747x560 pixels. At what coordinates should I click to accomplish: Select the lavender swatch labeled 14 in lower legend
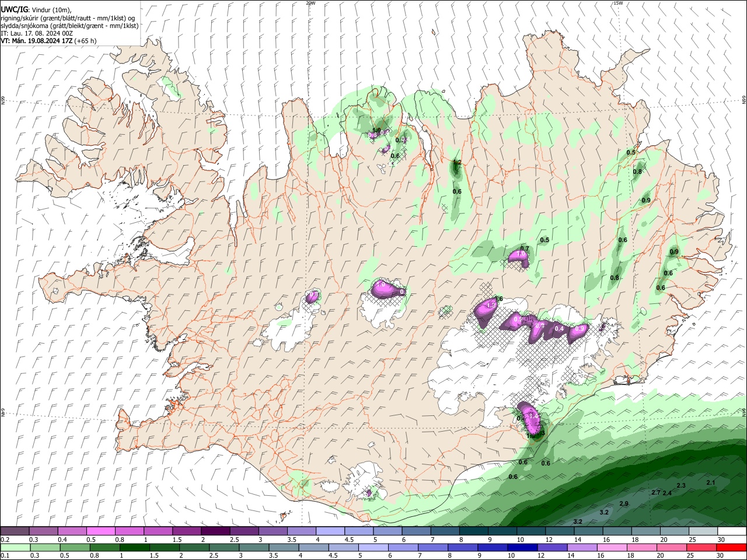[582, 547]
